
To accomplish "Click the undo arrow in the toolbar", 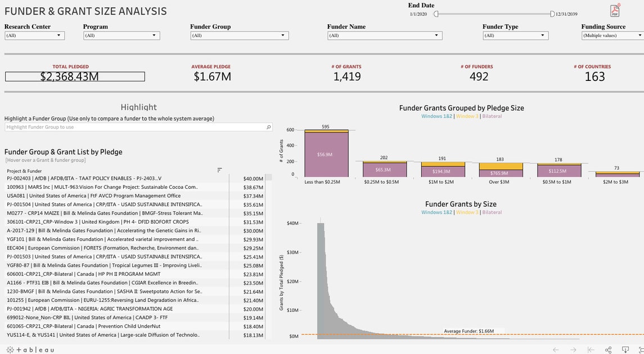I will coord(556,350).
